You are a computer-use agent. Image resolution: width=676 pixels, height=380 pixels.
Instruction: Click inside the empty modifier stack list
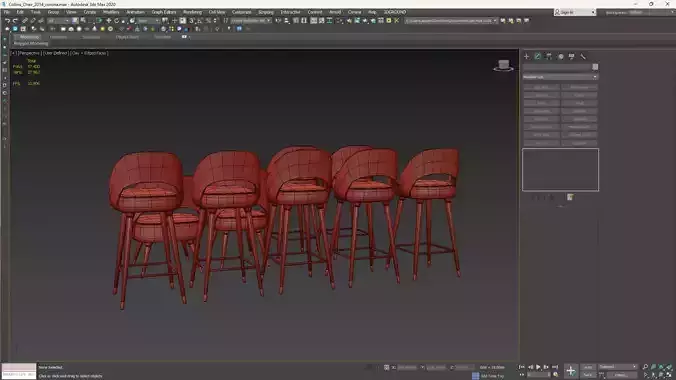pyautogui.click(x=560, y=170)
